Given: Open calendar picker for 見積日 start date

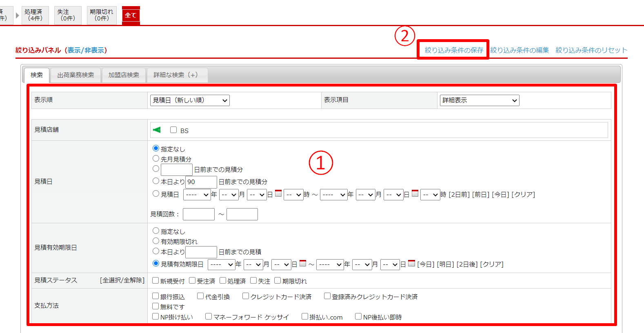Looking at the screenshot, I should click(x=278, y=193).
